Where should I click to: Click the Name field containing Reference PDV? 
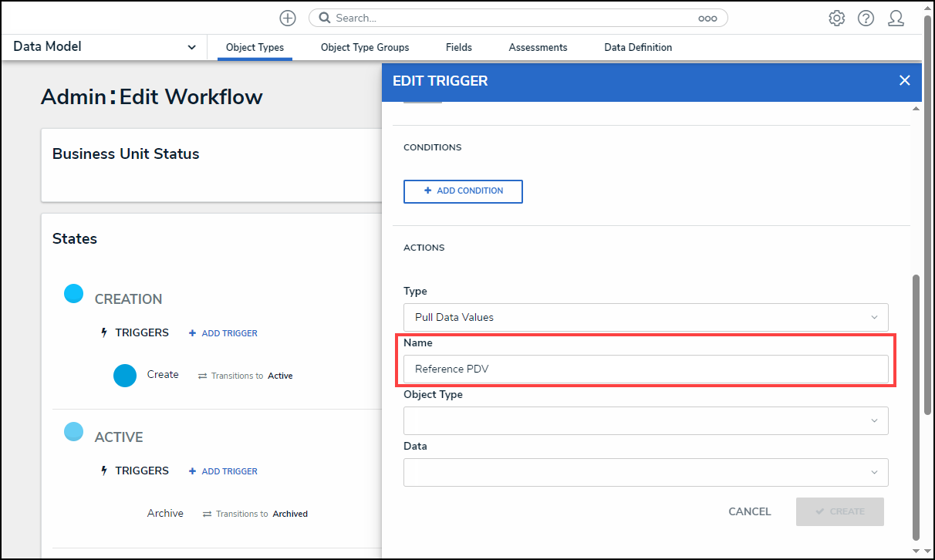pyautogui.click(x=645, y=369)
